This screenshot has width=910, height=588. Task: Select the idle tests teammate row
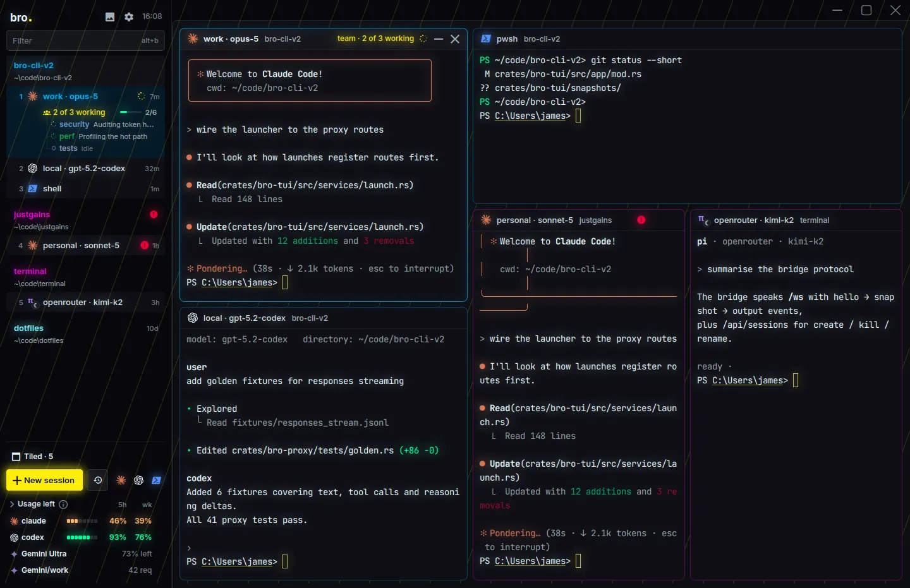[72, 148]
